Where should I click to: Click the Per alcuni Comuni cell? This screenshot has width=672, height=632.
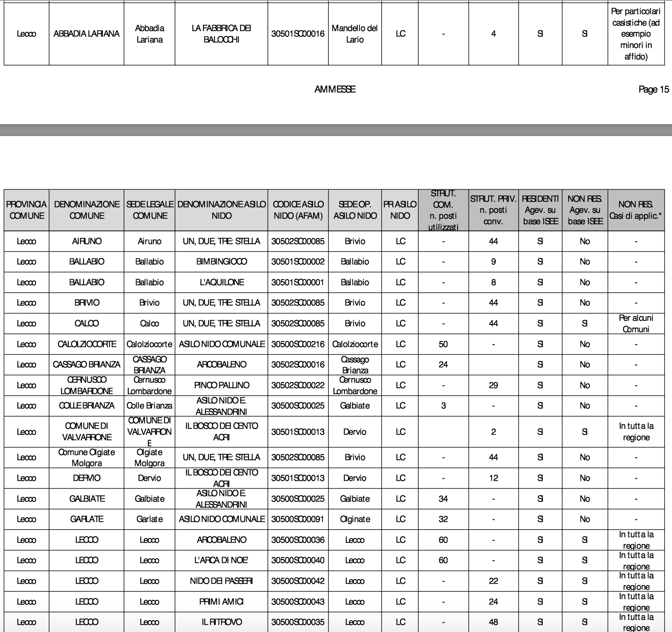pos(636,324)
